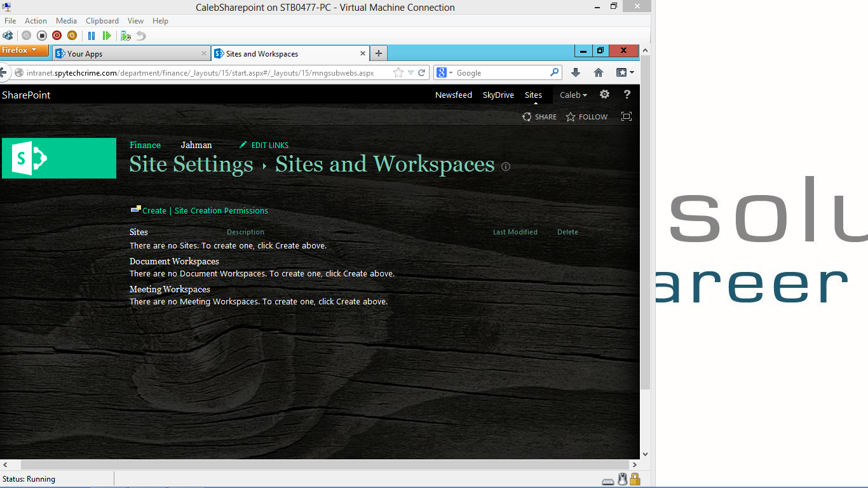Turn off the virtual machine with the stop icon
The width and height of the screenshot is (868, 488).
[41, 36]
